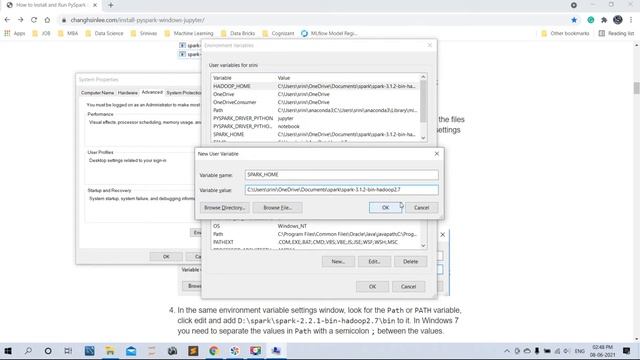
Task: Open the MBA bookmarks folder
Action: pos(68,33)
